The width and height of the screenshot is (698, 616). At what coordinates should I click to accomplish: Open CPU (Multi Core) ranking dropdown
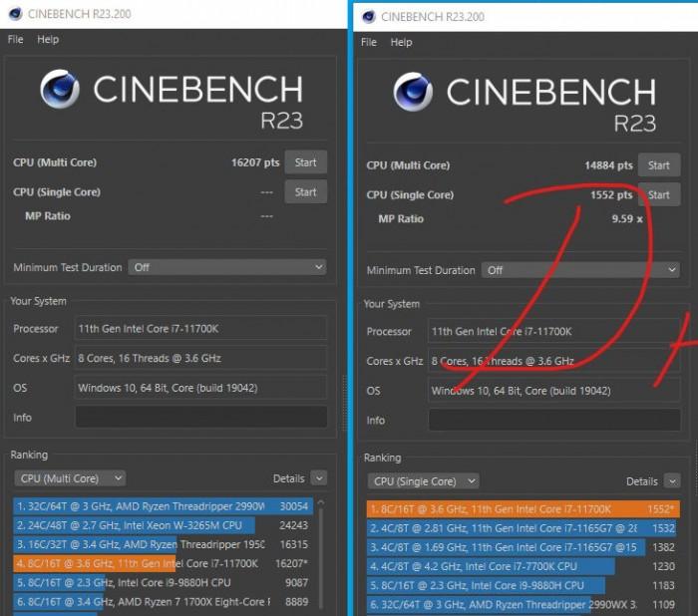(x=71, y=478)
